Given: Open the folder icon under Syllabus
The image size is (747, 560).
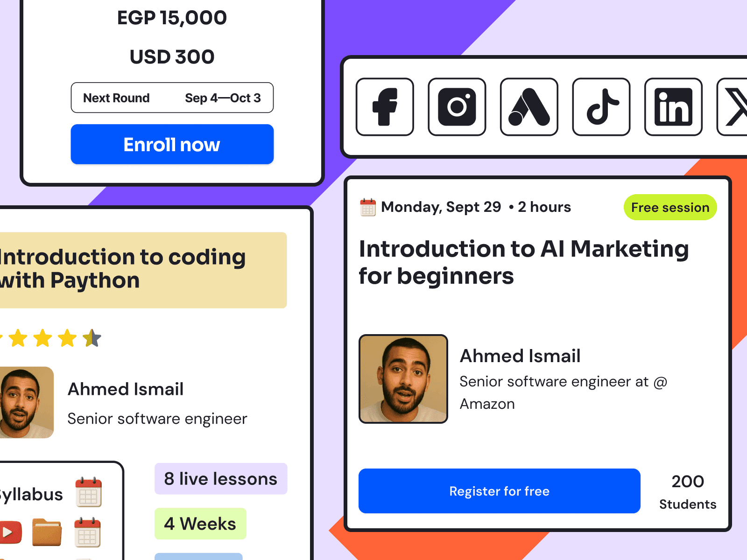Looking at the screenshot, I should pos(47,532).
